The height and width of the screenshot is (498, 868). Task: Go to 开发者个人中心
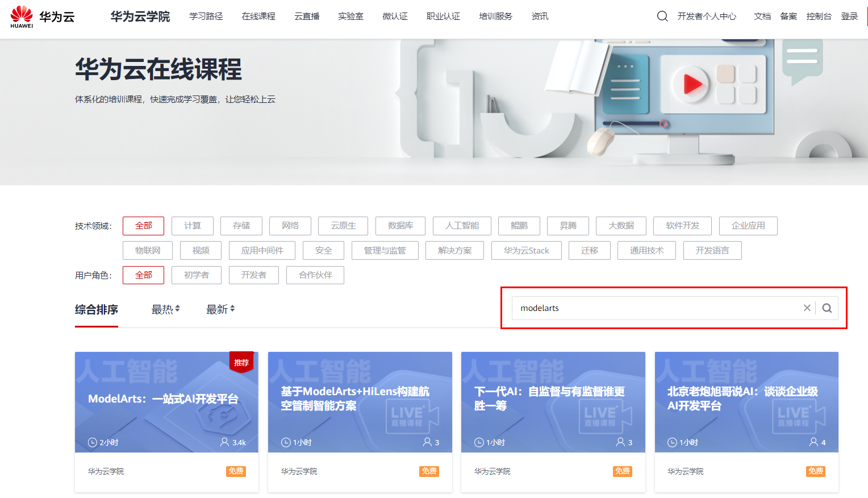pyautogui.click(x=707, y=16)
